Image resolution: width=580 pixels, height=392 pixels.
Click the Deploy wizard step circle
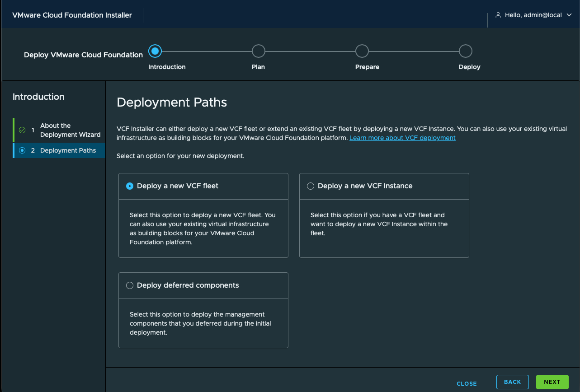point(466,51)
